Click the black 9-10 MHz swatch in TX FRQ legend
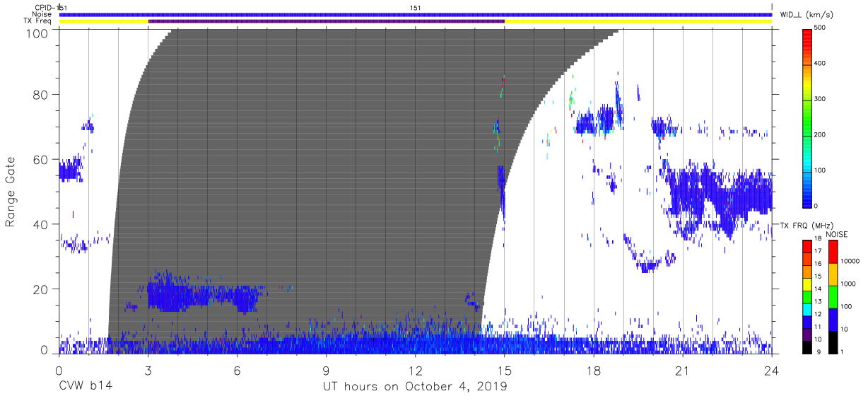Image resolution: width=868 pixels, height=401 pixels. coord(808,347)
